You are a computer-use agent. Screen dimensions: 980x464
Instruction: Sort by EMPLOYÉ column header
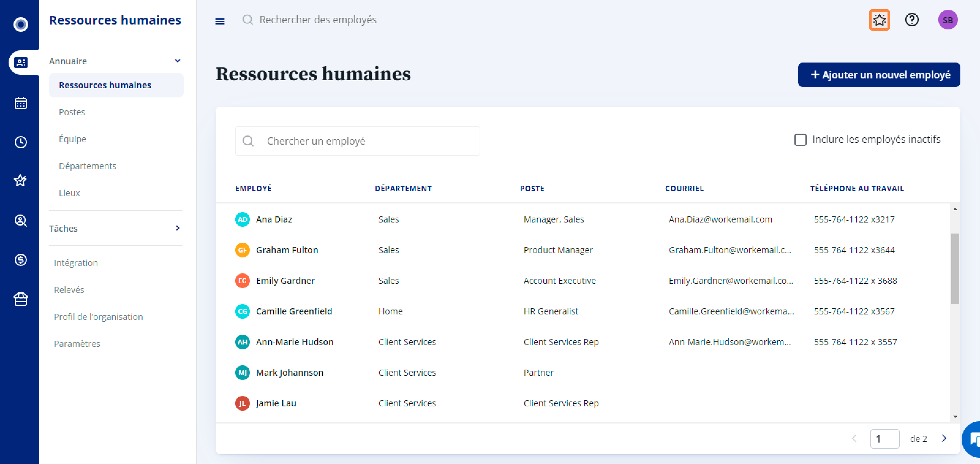point(253,189)
